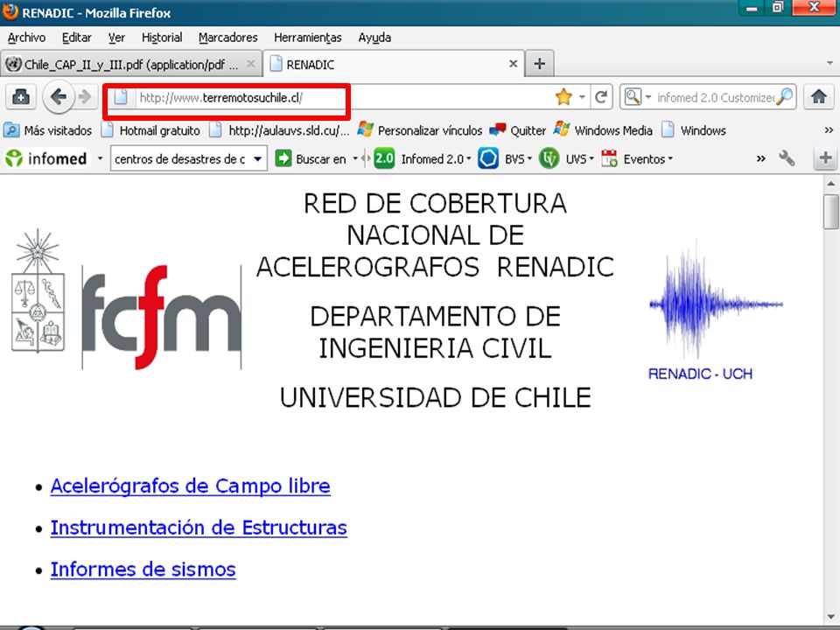The width and height of the screenshot is (840, 630).
Task: Open the Herramientas menu
Action: (307, 38)
